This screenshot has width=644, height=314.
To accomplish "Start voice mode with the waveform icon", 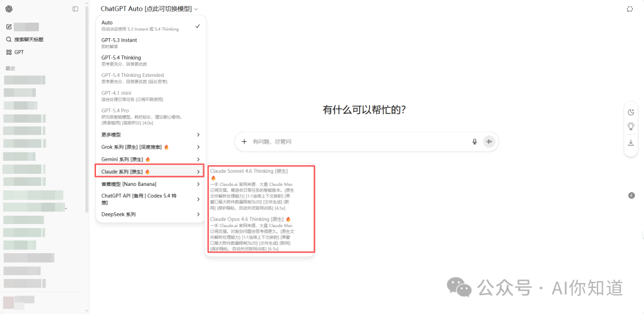I will tap(490, 142).
